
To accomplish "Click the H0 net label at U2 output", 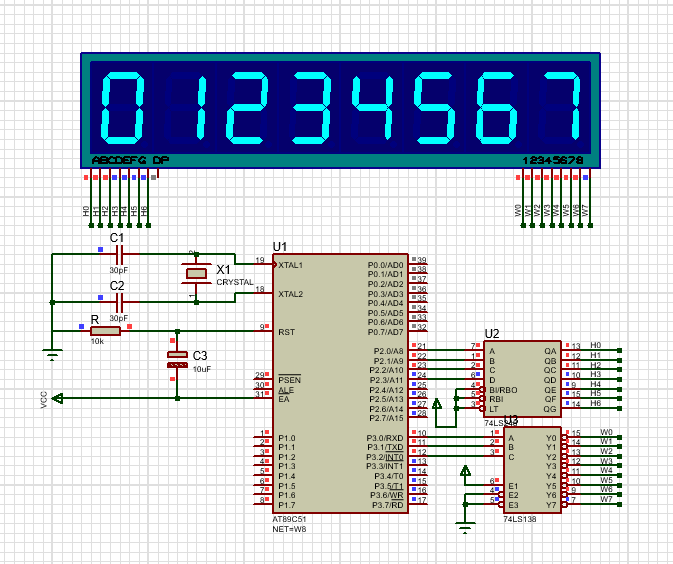I will click(595, 345).
